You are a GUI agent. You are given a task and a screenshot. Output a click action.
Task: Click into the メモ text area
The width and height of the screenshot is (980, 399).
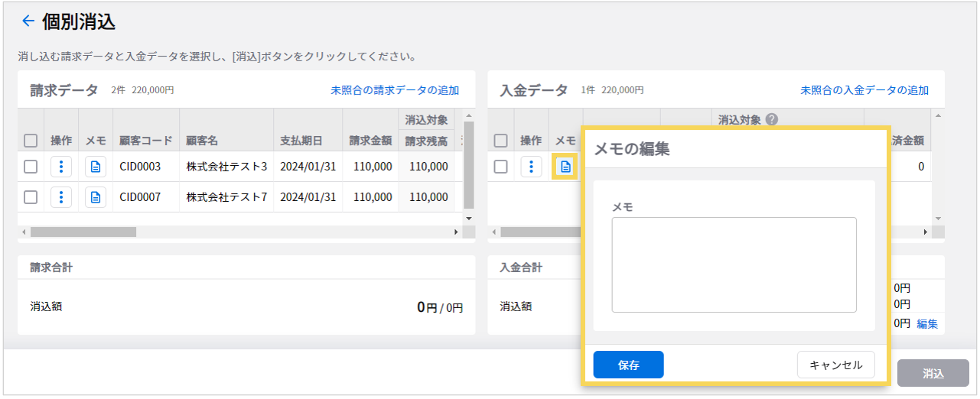click(734, 264)
